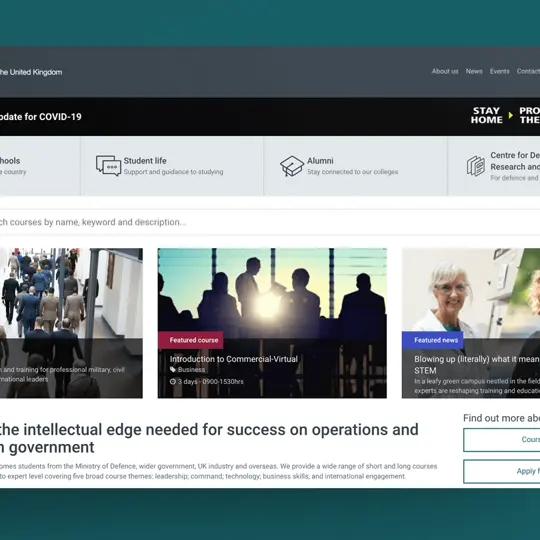Open the military leaders crowd image card
The height and width of the screenshot is (540, 540).
(71, 323)
